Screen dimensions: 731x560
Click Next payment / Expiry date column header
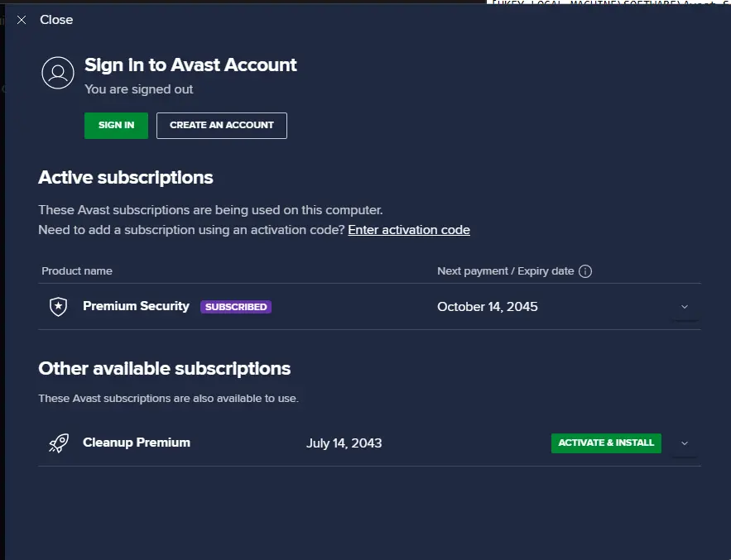(x=505, y=271)
